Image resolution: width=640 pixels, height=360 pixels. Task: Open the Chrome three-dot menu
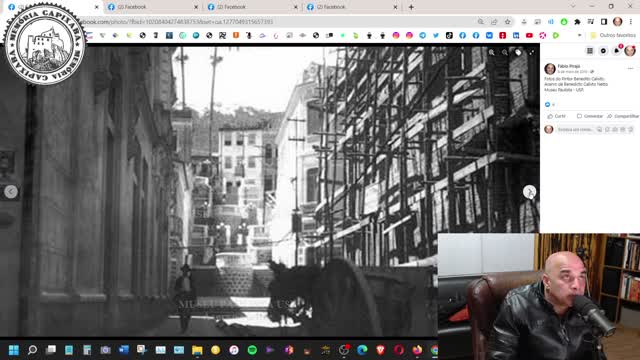631,22
